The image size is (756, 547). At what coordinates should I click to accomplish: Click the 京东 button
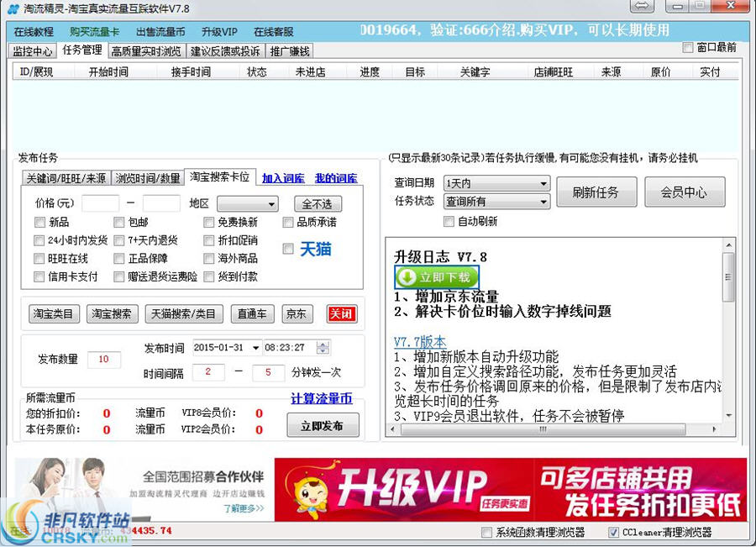tap(297, 314)
